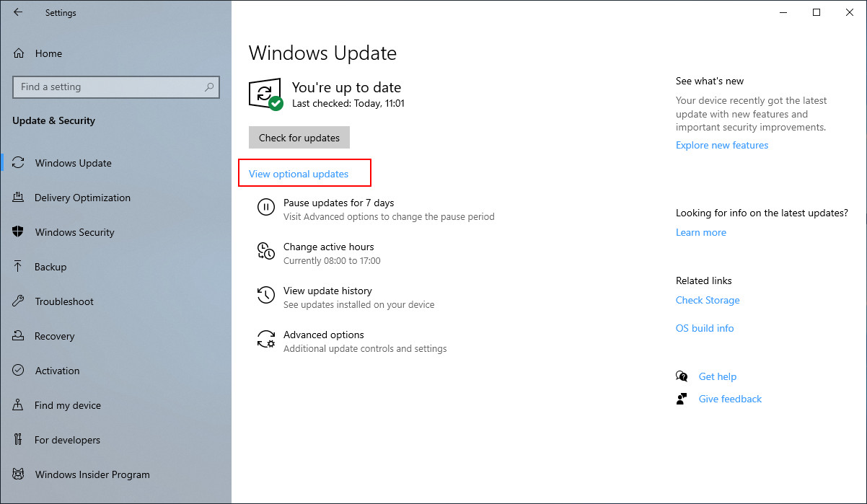
Task: Open the OS build info link
Action: coord(705,328)
